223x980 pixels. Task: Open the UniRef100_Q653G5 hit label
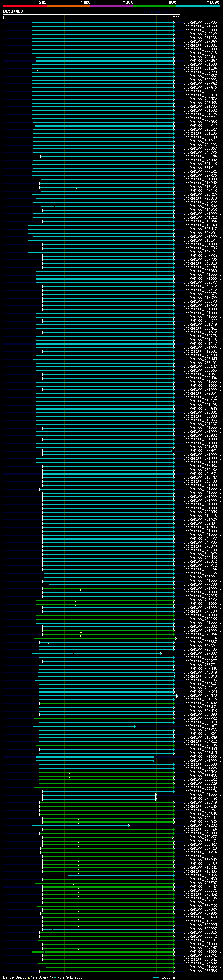point(200,875)
